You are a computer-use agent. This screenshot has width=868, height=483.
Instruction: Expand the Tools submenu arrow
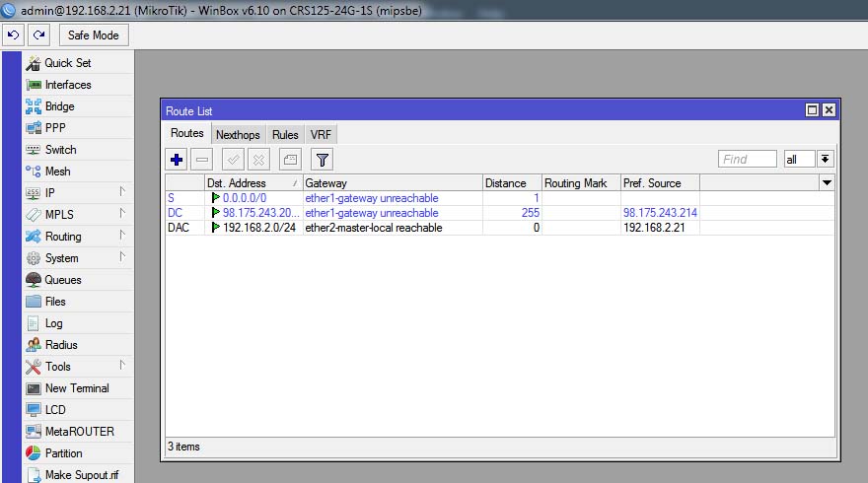[122, 365]
